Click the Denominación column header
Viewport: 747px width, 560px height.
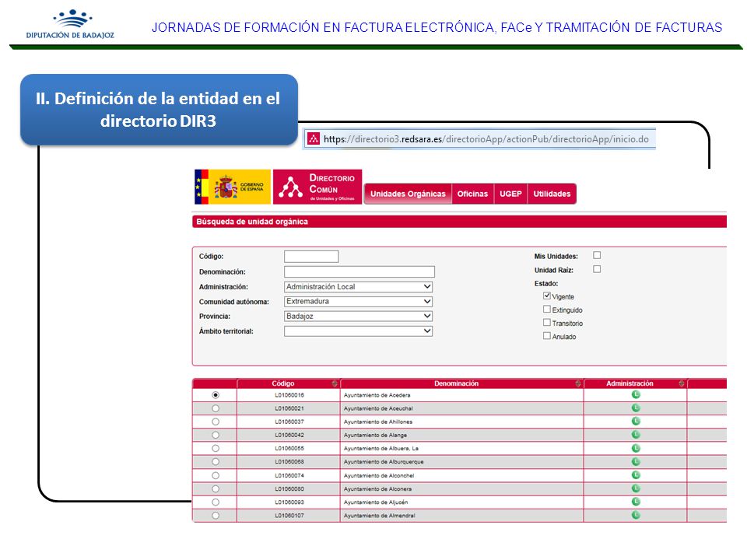[461, 383]
